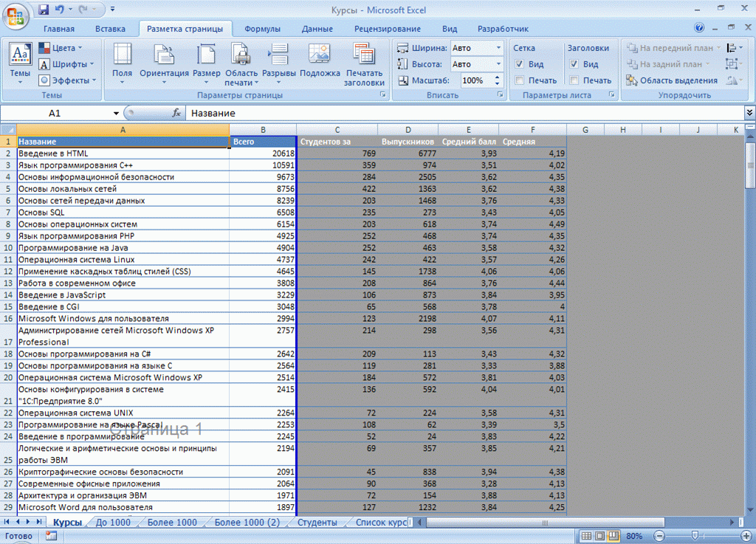Click the vertical scrollbar thumb
Screen dimensions: 756x544
coord(750,165)
